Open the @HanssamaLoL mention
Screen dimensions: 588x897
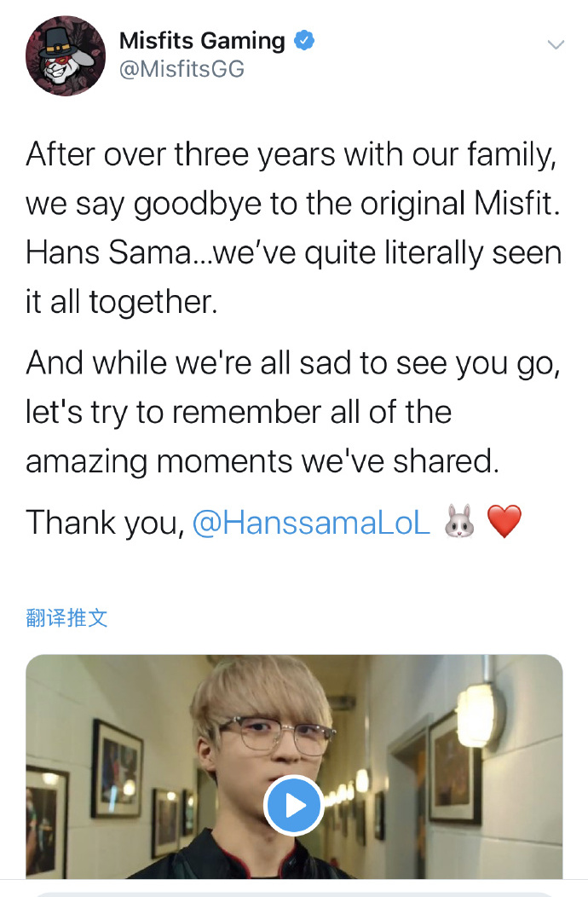coord(311,523)
